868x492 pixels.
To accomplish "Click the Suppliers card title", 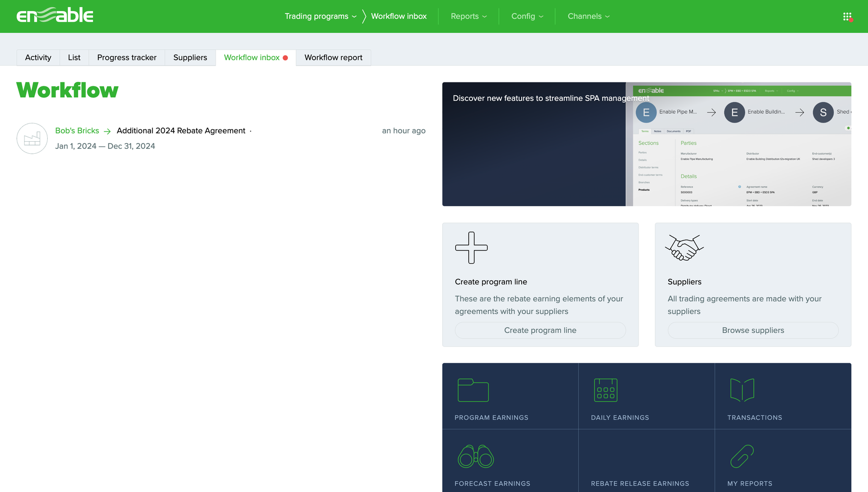I will coord(684,282).
